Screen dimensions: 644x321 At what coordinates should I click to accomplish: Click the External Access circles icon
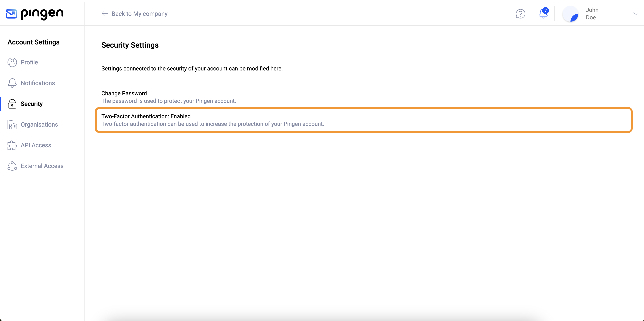tap(12, 166)
